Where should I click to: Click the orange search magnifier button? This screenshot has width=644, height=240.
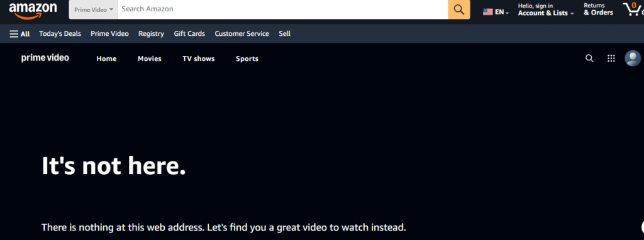(x=458, y=9)
